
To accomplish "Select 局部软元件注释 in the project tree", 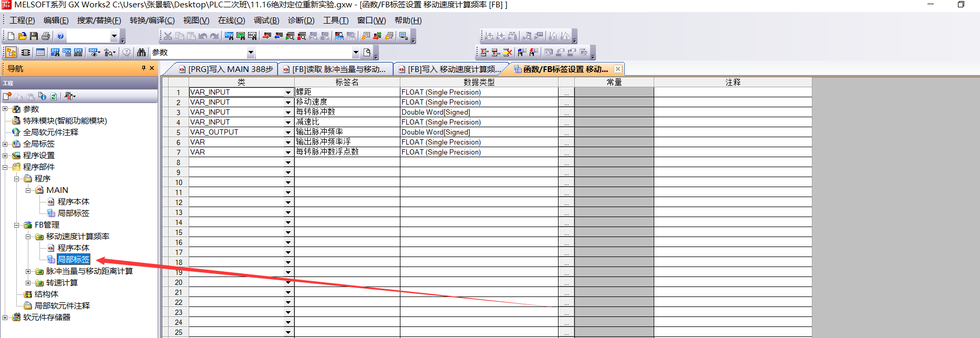I will (62, 306).
